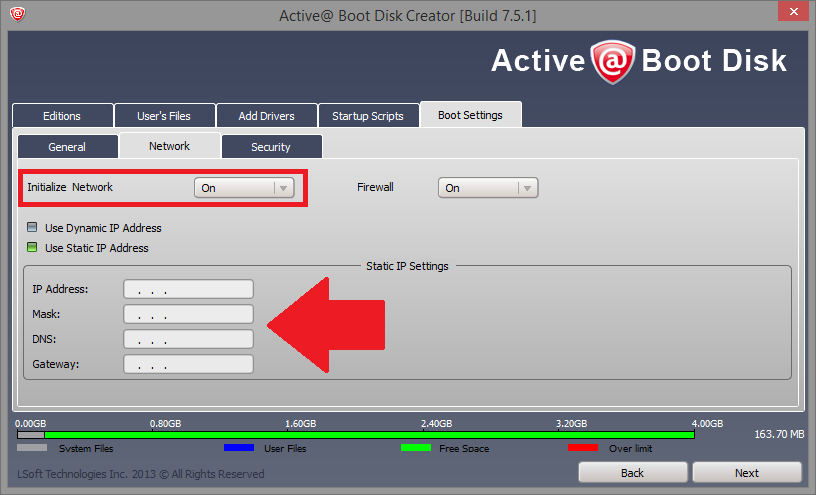Go to the Add Drivers tab
This screenshot has width=816, height=495.
266,116
